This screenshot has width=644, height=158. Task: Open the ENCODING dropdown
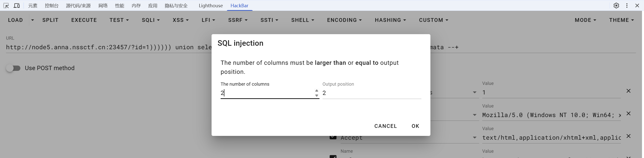pos(344,20)
